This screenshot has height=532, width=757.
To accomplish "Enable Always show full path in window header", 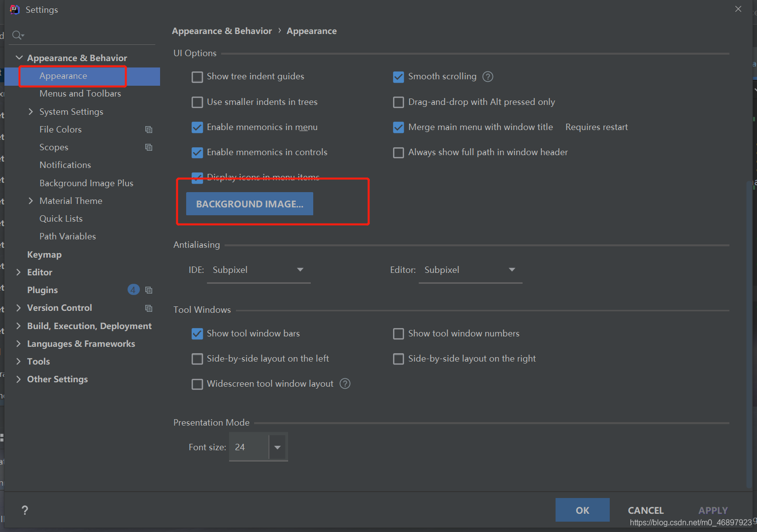I will click(398, 152).
